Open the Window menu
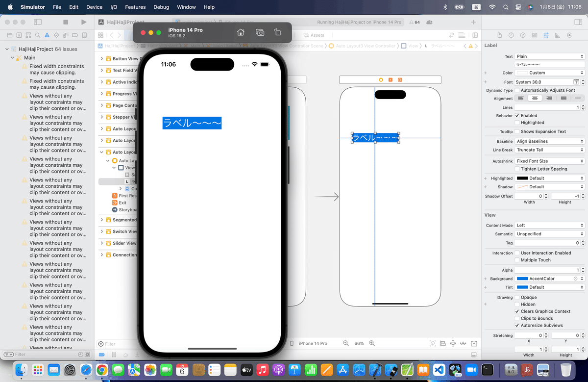This screenshot has height=382, width=588. point(186,7)
